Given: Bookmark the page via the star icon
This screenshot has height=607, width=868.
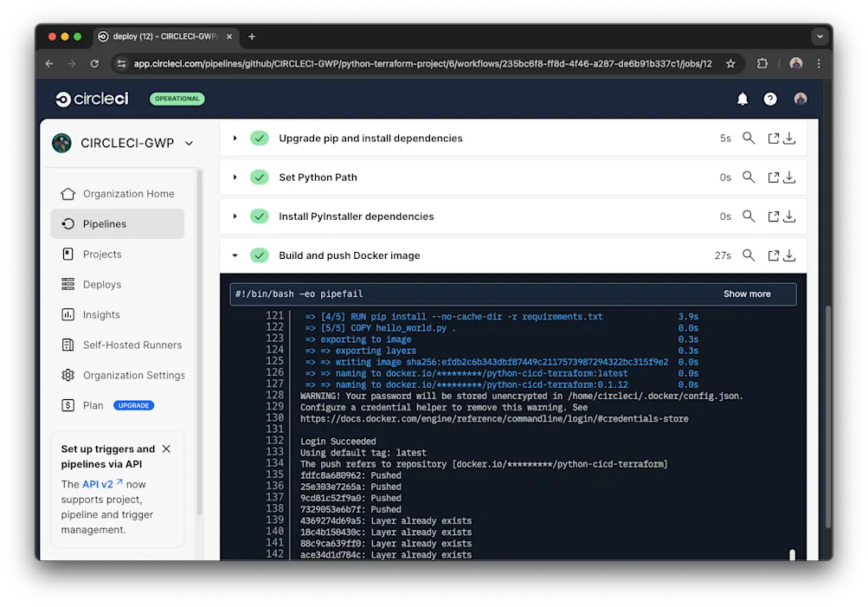Looking at the screenshot, I should 730,63.
